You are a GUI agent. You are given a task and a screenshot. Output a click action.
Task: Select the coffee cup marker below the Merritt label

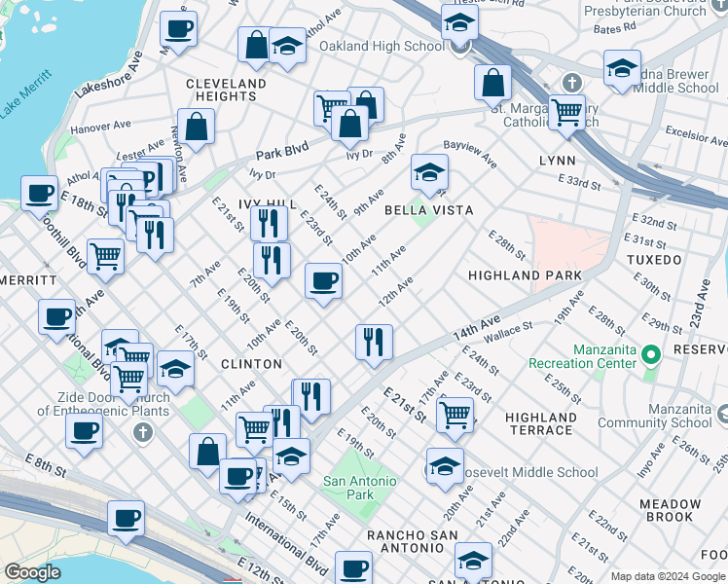click(56, 319)
